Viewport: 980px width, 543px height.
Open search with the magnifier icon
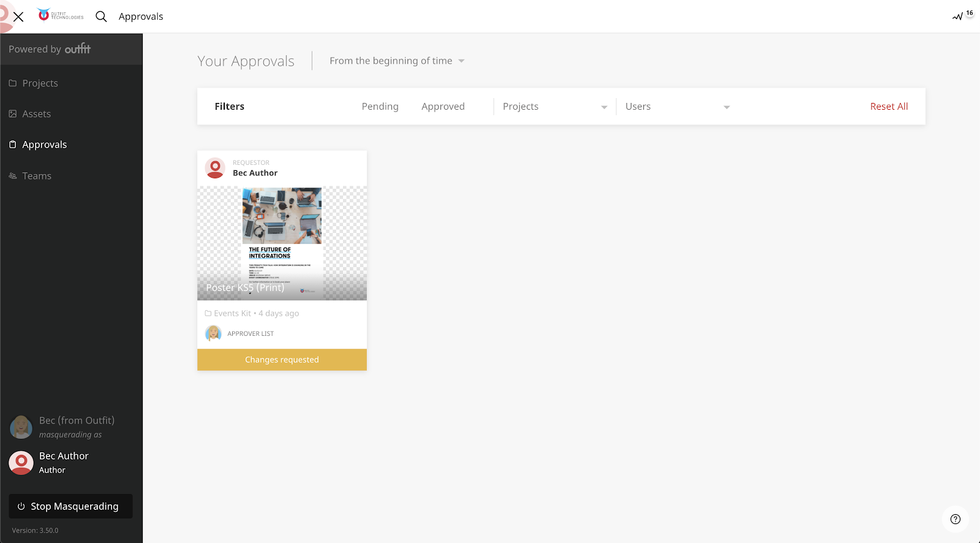coord(101,17)
